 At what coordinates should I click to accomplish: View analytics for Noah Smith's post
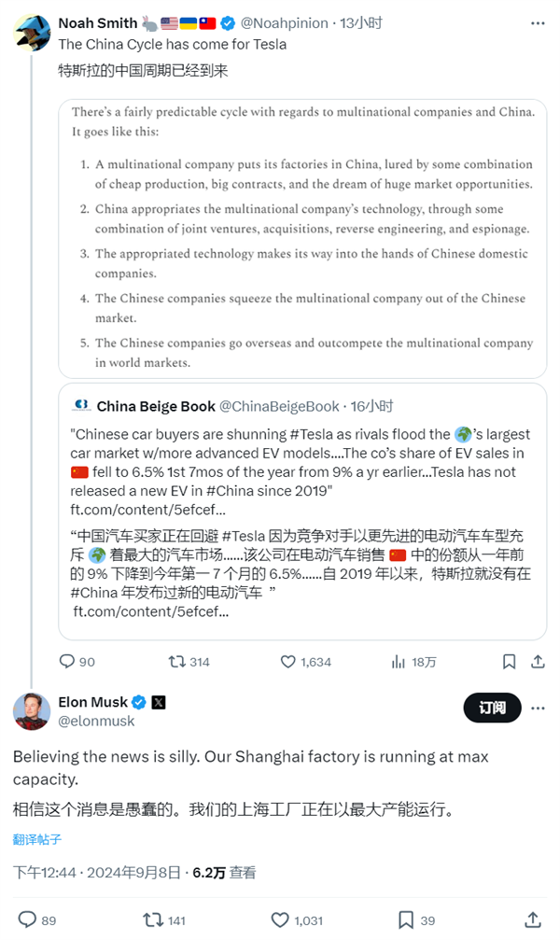(399, 661)
